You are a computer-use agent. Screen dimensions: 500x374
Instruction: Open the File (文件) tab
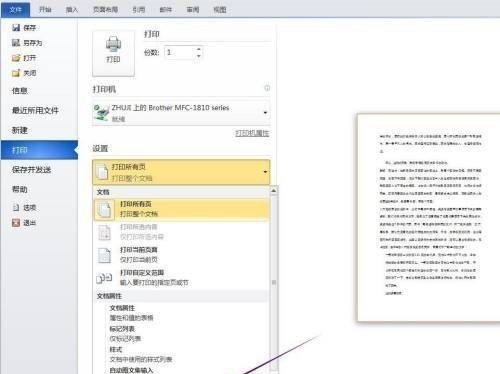[x=16, y=10]
